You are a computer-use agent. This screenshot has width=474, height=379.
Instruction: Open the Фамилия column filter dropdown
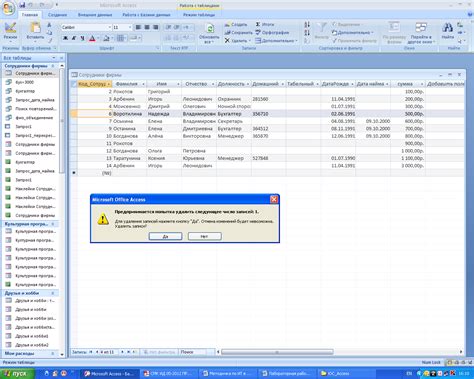click(x=143, y=84)
